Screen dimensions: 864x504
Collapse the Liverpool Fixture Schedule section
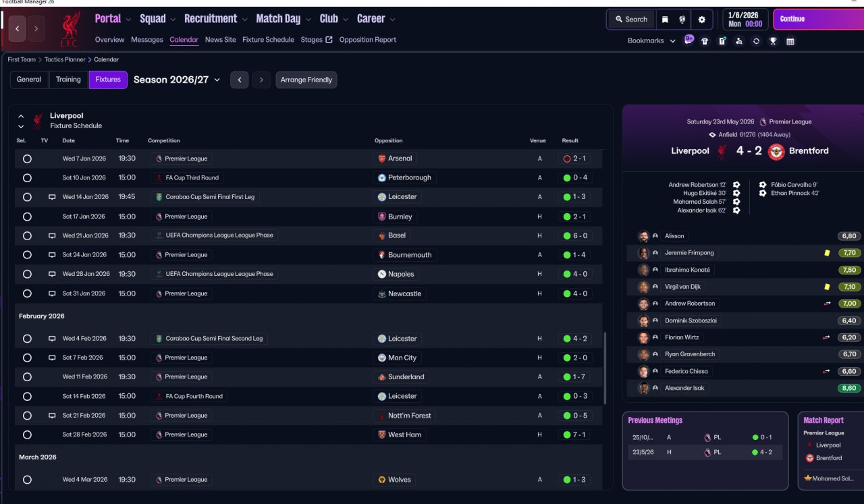click(21, 116)
